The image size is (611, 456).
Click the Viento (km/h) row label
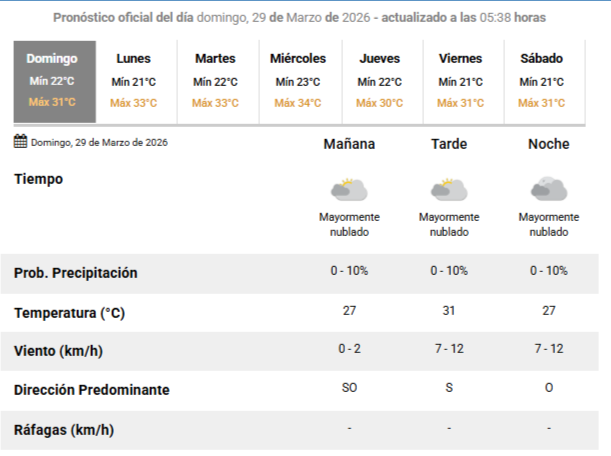coord(59,351)
